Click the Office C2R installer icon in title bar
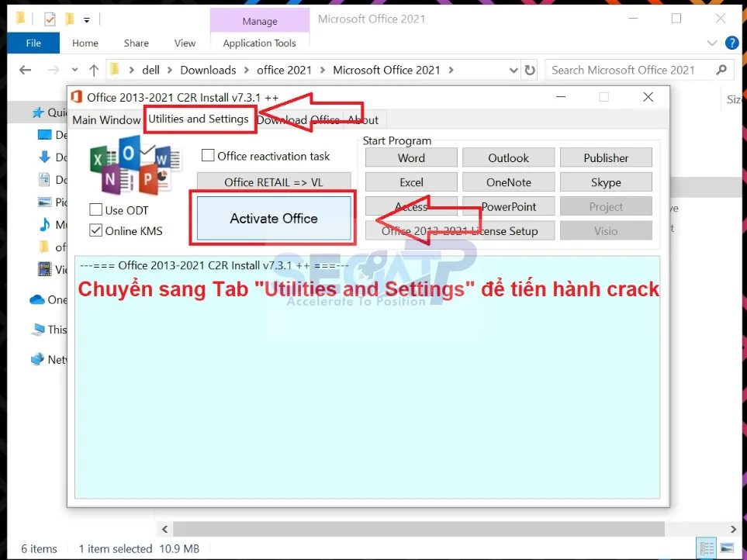 click(x=77, y=97)
